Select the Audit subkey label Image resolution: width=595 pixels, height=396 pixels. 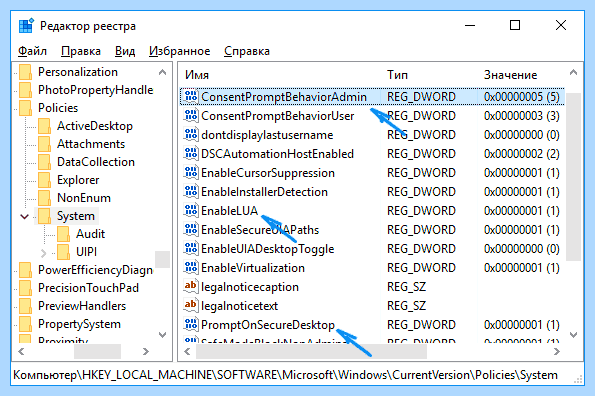click(x=90, y=234)
